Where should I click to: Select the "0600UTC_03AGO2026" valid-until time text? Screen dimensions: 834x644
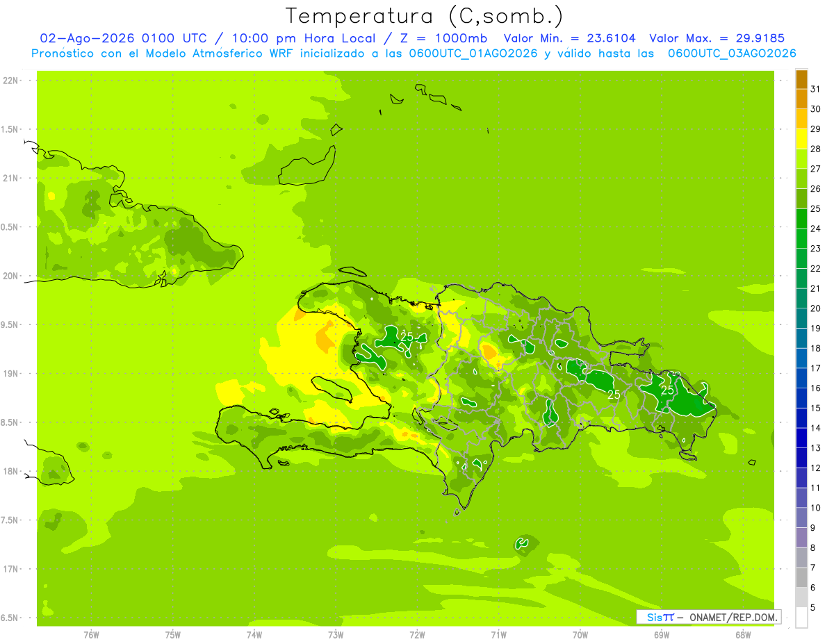[732, 53]
